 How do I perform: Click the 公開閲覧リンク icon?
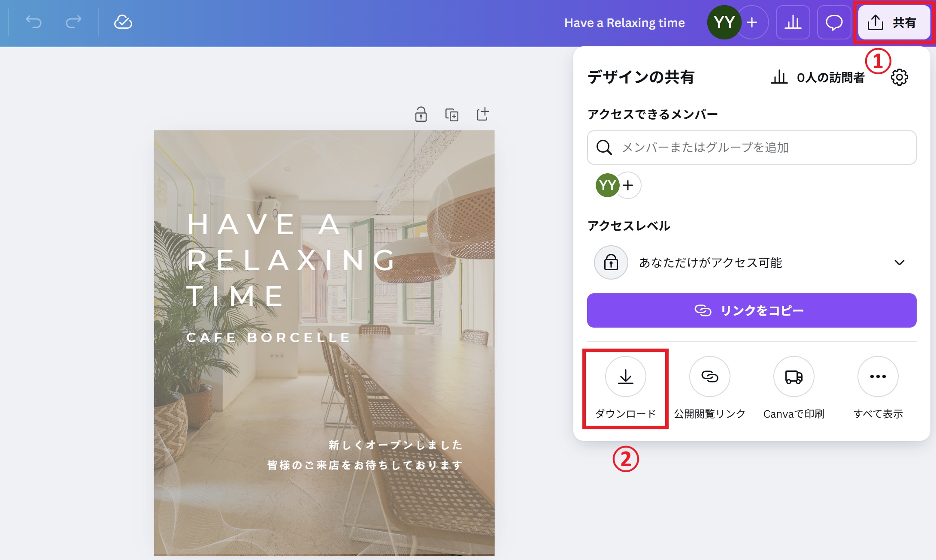709,376
